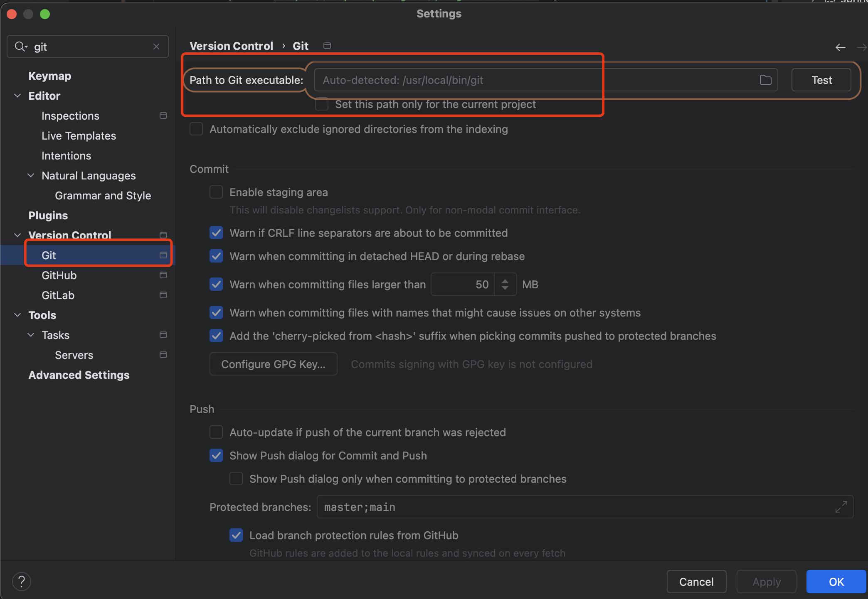Toggle Auto-update if push was rejected

(x=216, y=432)
